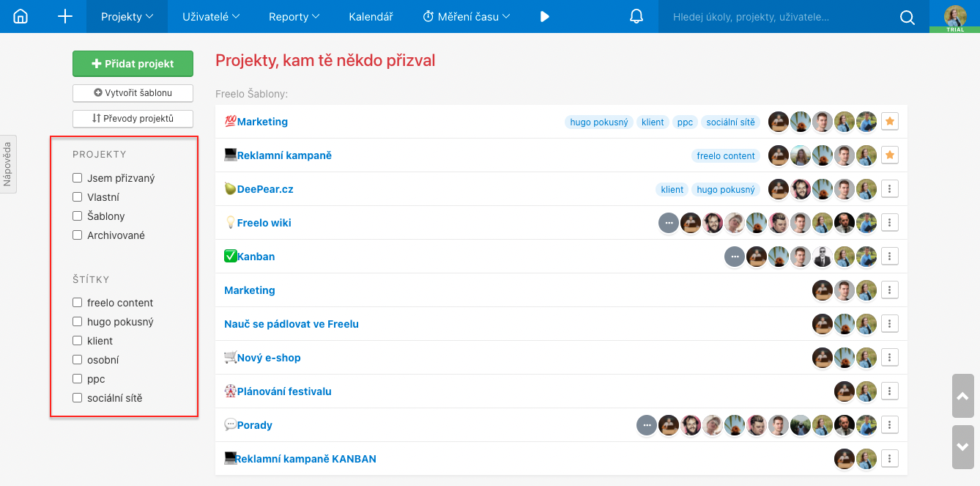This screenshot has height=486, width=980.
Task: Expand the Měření času dropdown menu
Action: (467, 16)
